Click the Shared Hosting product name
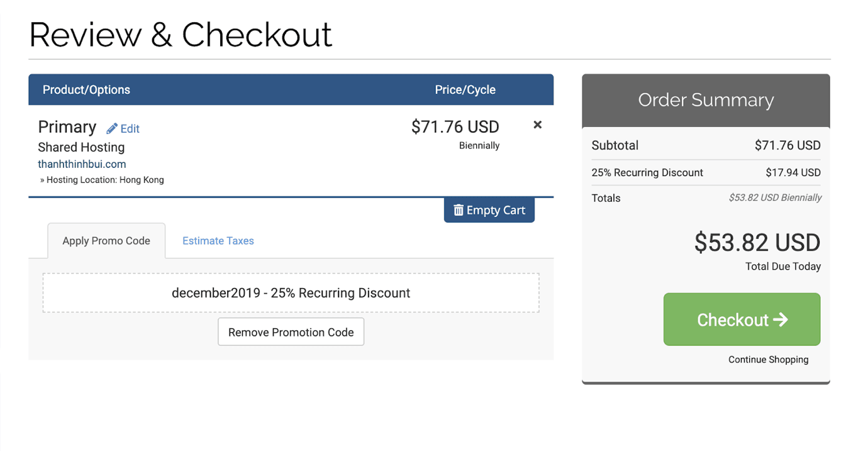This screenshot has height=451, width=868. click(x=81, y=147)
